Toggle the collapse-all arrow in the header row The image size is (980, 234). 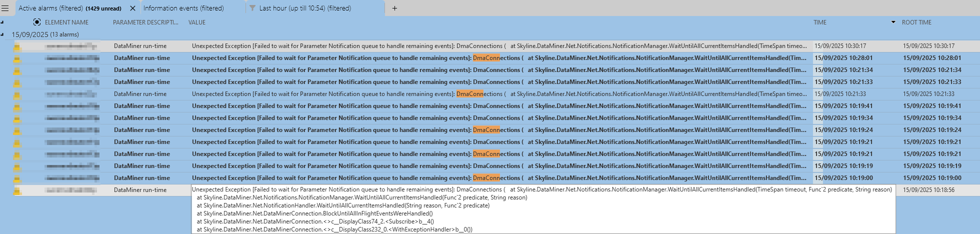2,22
